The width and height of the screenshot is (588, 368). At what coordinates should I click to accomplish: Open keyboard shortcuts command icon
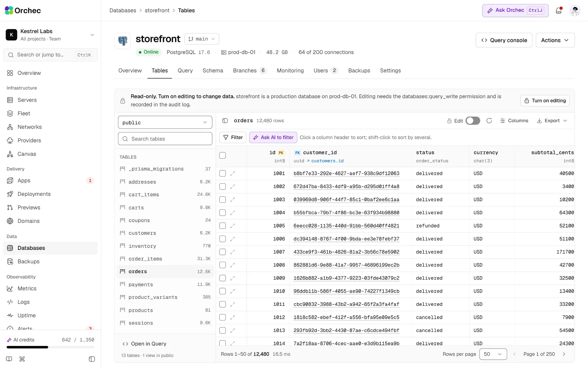pyautogui.click(x=22, y=359)
